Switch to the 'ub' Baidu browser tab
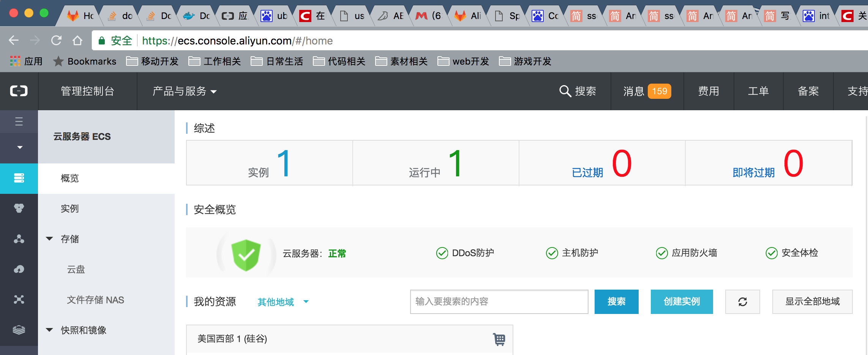This screenshot has width=868, height=355. click(x=274, y=16)
